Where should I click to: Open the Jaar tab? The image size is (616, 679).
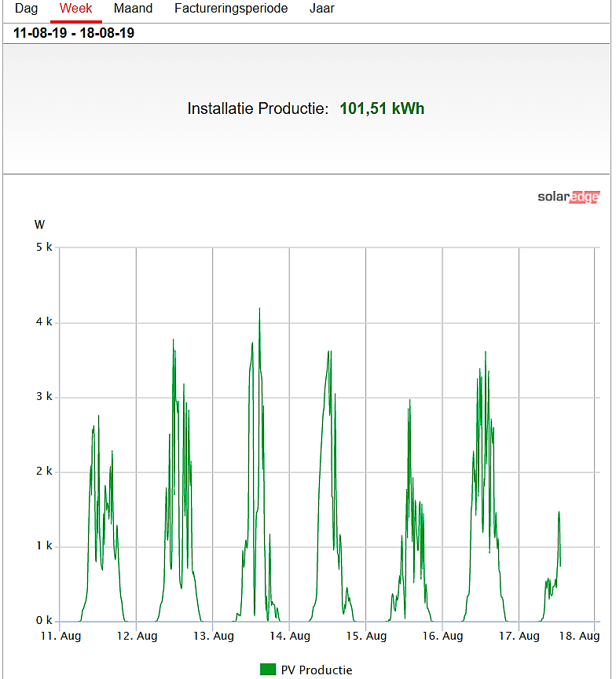(x=321, y=9)
